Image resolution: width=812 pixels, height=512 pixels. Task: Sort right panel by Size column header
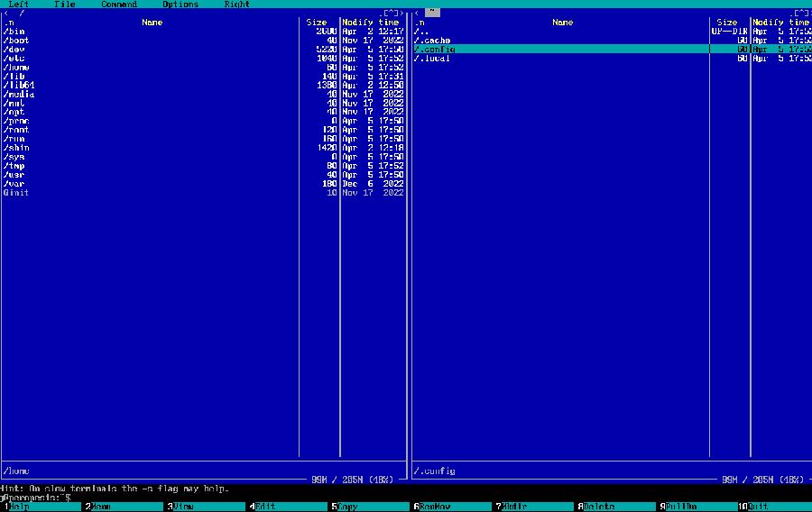coord(726,23)
